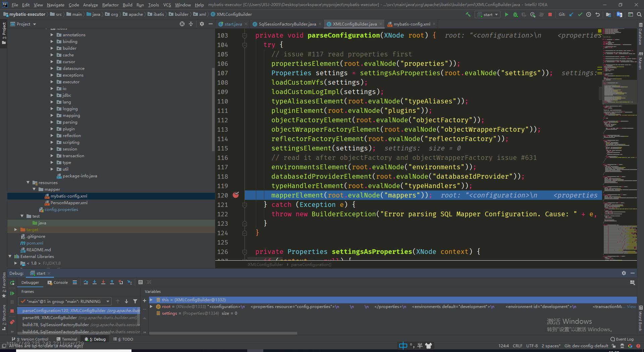The image size is (644, 352).
Task: Click the Run to Cursor icon
Action: click(130, 282)
